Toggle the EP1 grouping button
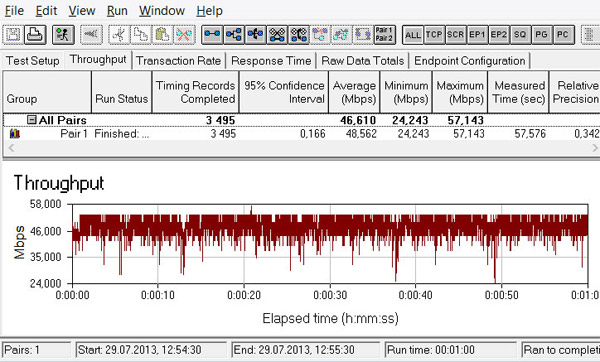 (x=477, y=35)
